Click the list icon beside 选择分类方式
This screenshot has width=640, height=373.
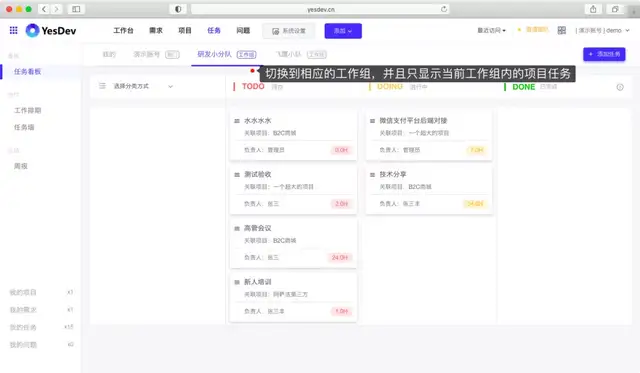pyautogui.click(x=102, y=86)
